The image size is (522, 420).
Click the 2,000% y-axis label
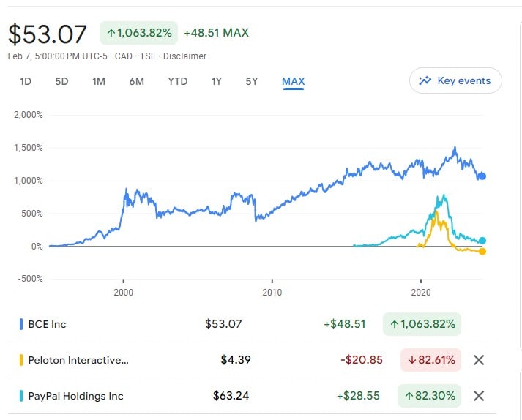(29, 115)
